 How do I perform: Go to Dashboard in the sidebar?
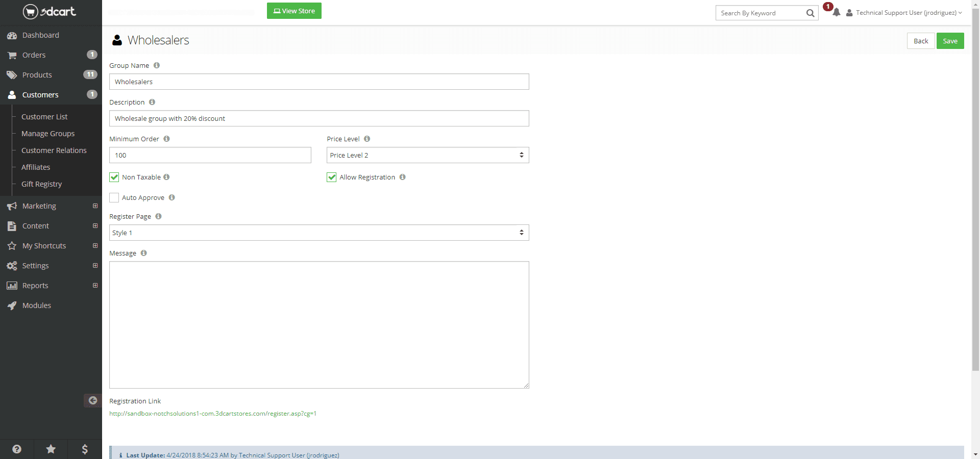point(40,35)
